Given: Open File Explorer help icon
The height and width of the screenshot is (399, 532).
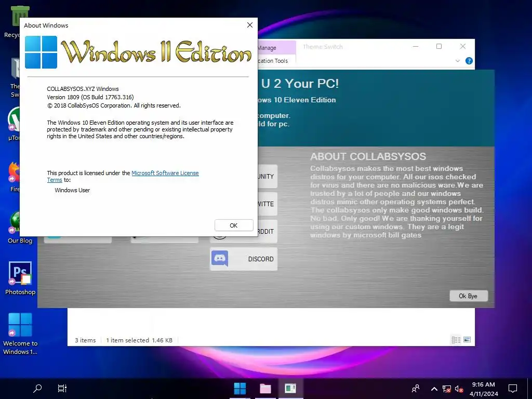Looking at the screenshot, I should 469,61.
